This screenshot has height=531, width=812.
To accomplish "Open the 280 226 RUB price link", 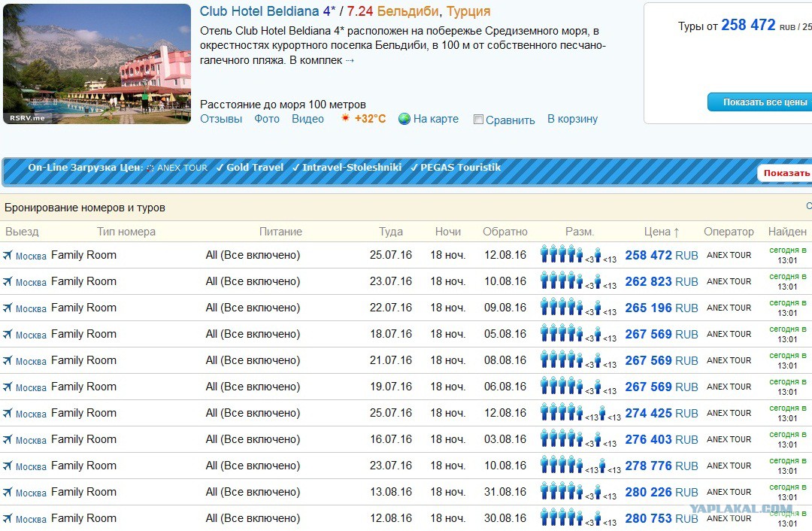I will pos(662,492).
